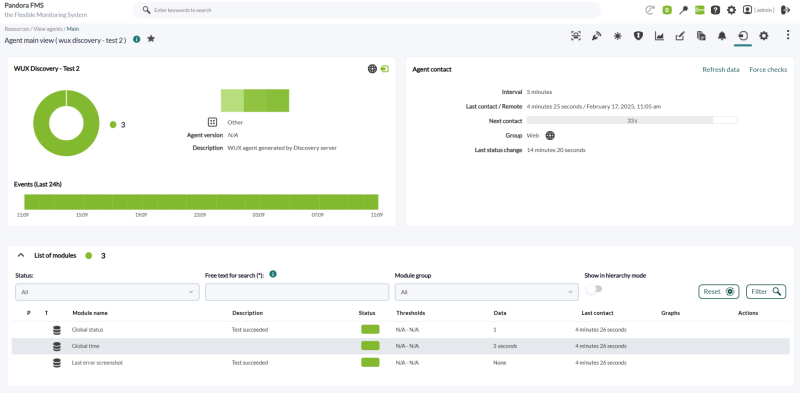Open the pencil edit agent tab
The width and height of the screenshot is (800, 393).
tap(680, 36)
